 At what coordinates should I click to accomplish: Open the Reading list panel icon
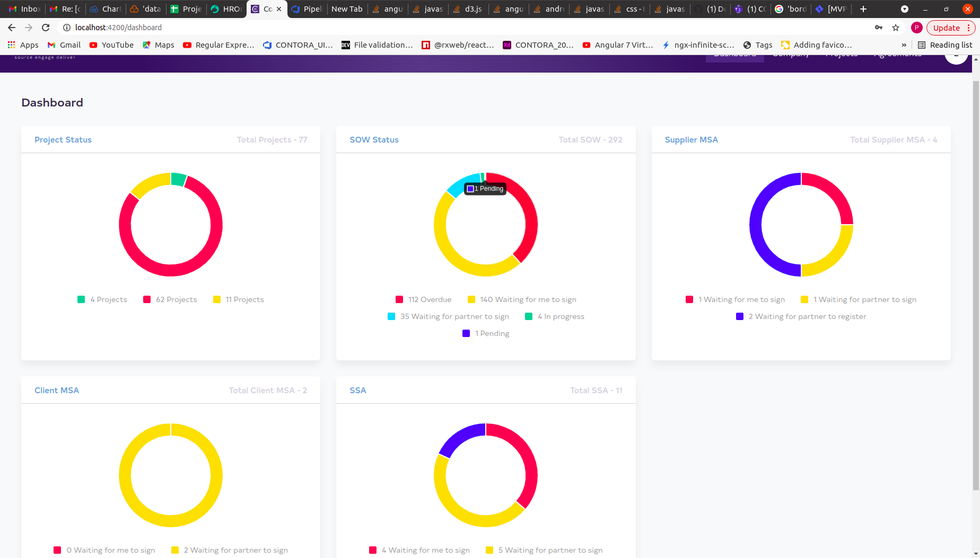pyautogui.click(x=921, y=45)
